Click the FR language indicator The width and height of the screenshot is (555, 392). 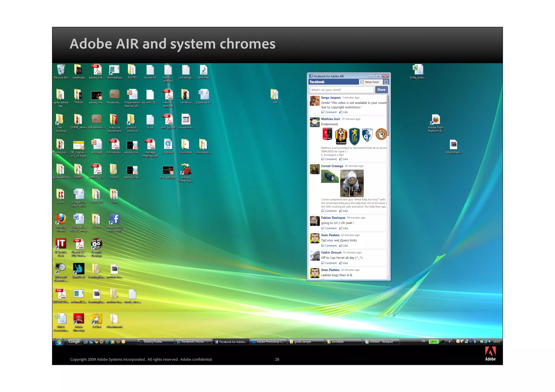(423, 341)
